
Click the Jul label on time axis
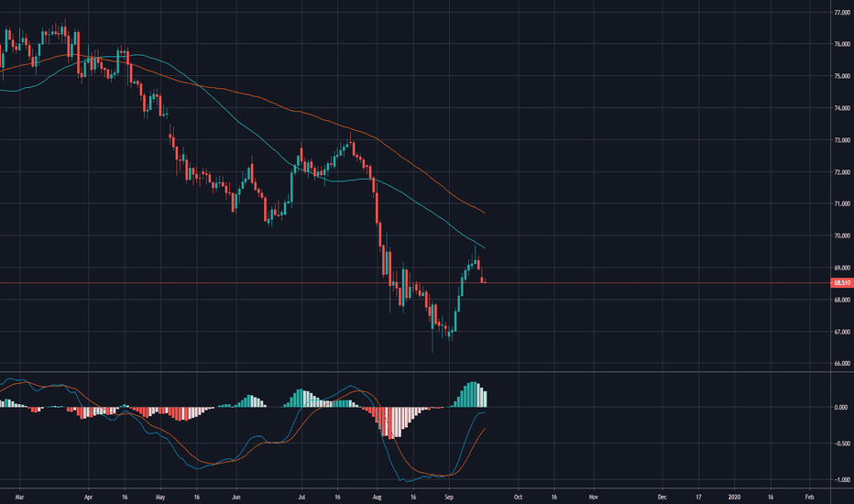(301, 497)
